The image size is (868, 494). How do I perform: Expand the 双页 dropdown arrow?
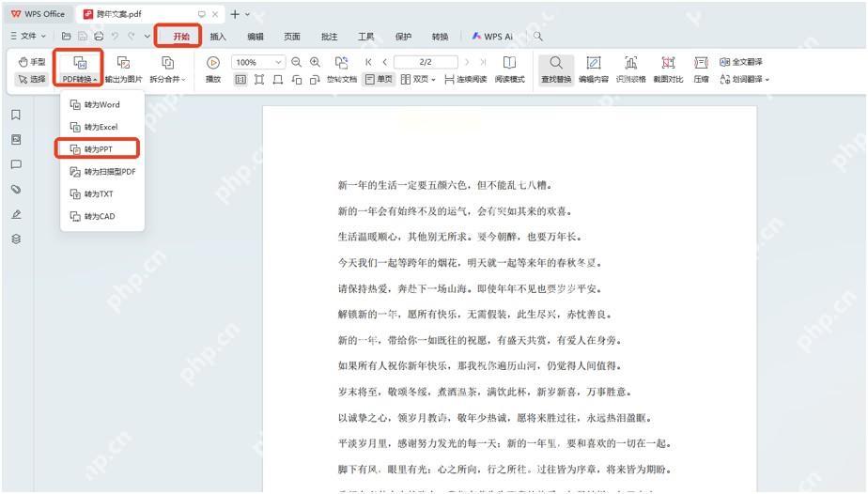433,80
